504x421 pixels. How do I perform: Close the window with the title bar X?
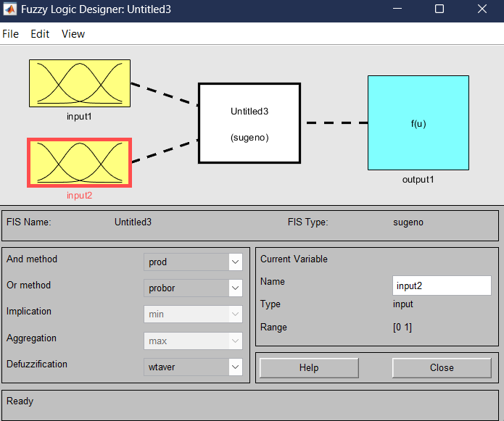482,9
